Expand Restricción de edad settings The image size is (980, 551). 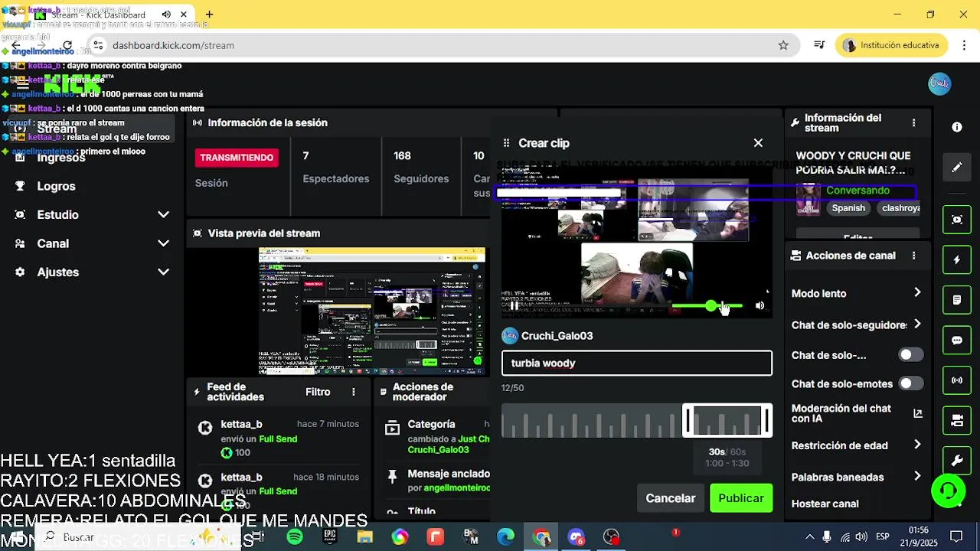(x=917, y=445)
